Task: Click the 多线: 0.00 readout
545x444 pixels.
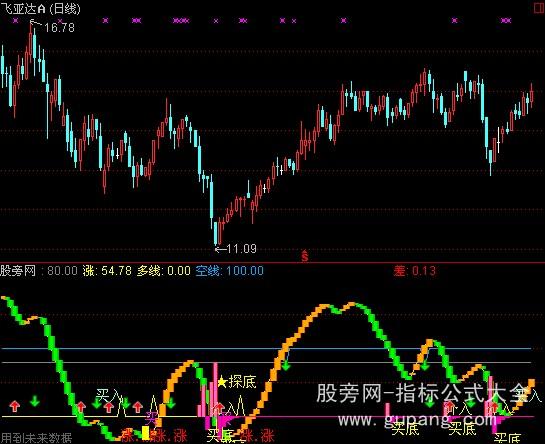Action: click(x=164, y=271)
